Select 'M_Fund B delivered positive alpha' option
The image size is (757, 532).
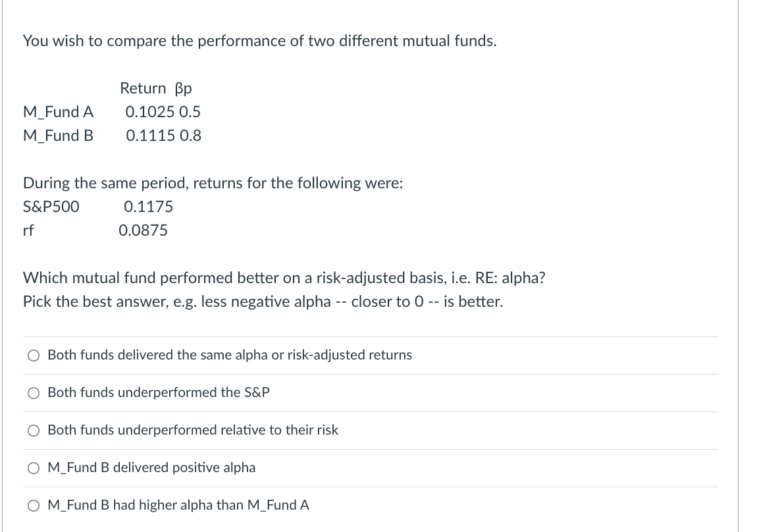(x=33, y=467)
